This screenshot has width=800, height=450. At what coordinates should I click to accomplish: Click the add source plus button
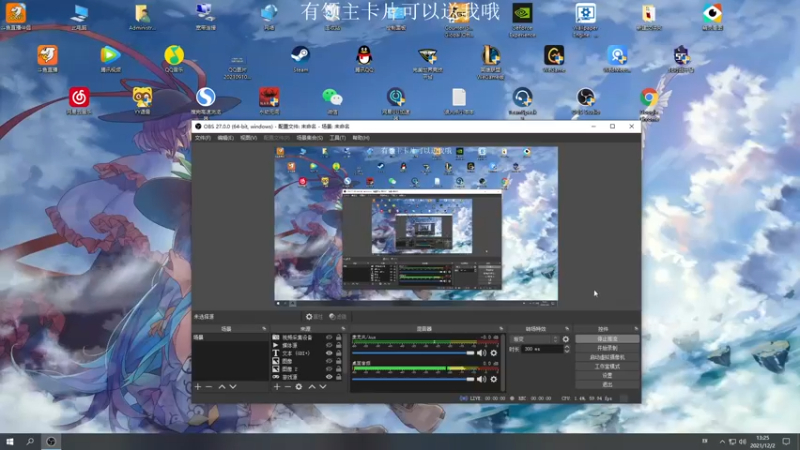coord(277,386)
